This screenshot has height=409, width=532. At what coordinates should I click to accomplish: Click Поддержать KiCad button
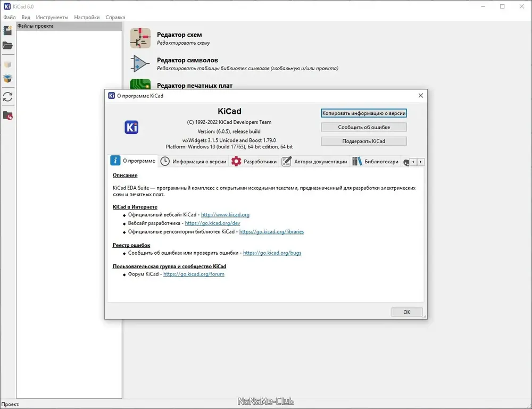pos(364,141)
